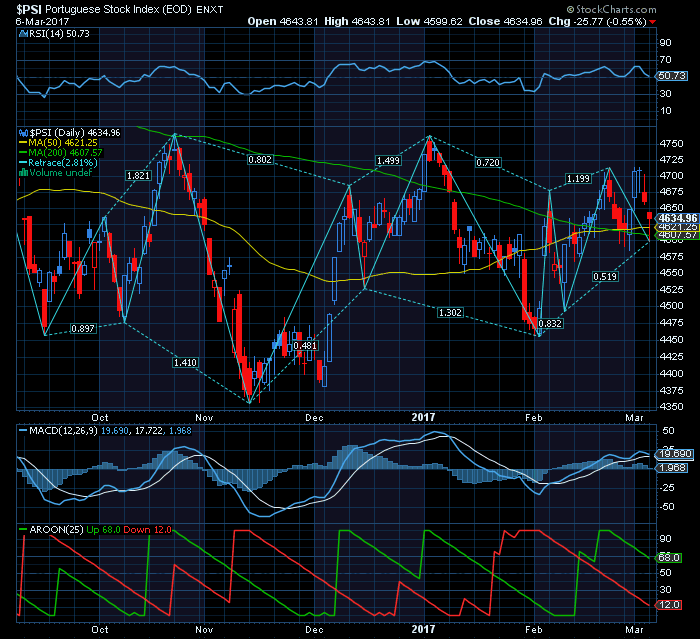Click the 70 level label on the RSI axis
This screenshot has width=700, height=639.
[x=666, y=59]
